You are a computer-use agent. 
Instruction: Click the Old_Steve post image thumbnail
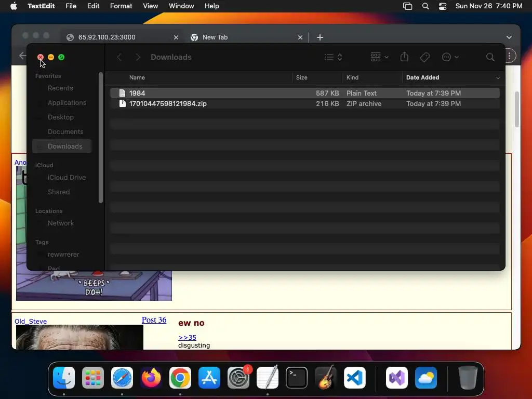pos(79,337)
